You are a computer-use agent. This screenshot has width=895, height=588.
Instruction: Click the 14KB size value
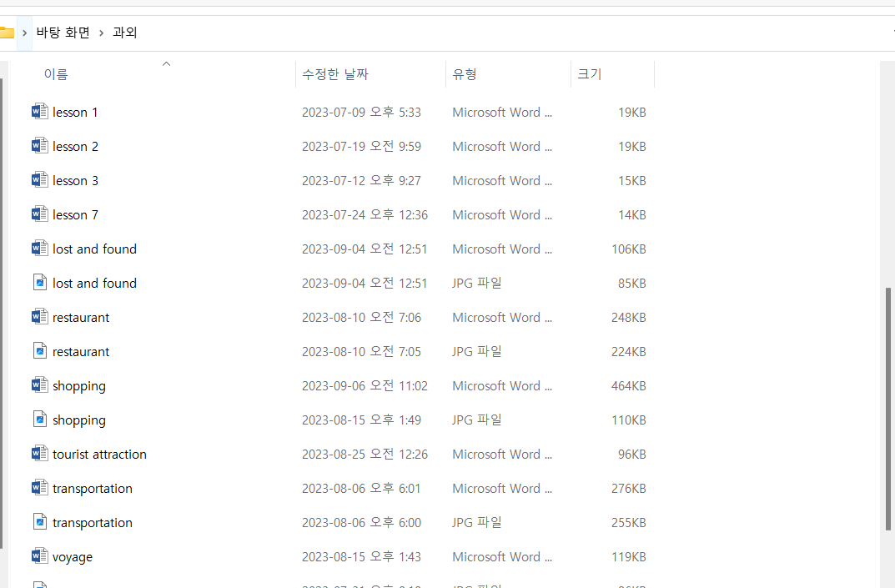pyautogui.click(x=632, y=215)
